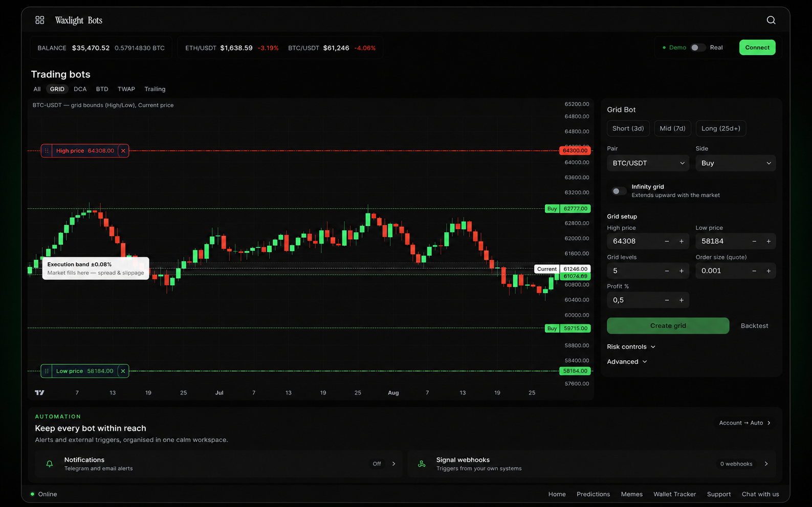This screenshot has height=507, width=812.
Task: Select the TWAP bots tab
Action: [126, 89]
